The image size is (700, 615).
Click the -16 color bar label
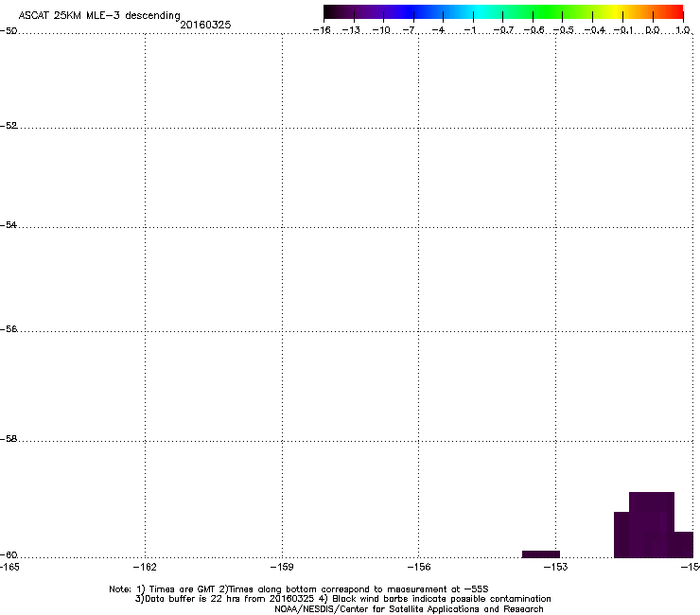coord(322,30)
